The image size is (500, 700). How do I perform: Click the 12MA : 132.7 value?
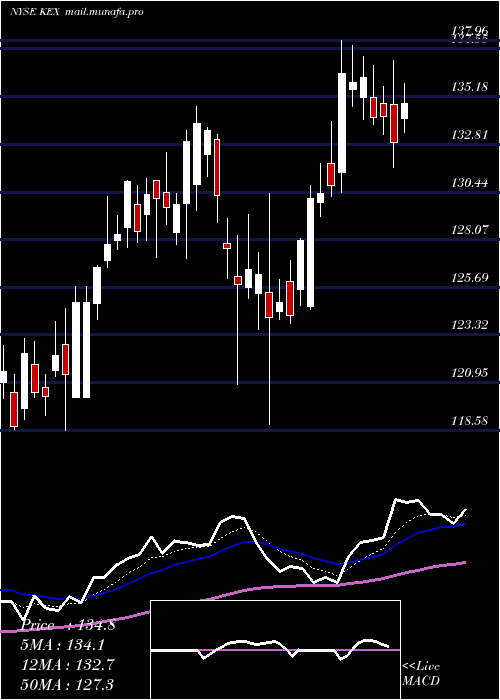click(x=68, y=664)
